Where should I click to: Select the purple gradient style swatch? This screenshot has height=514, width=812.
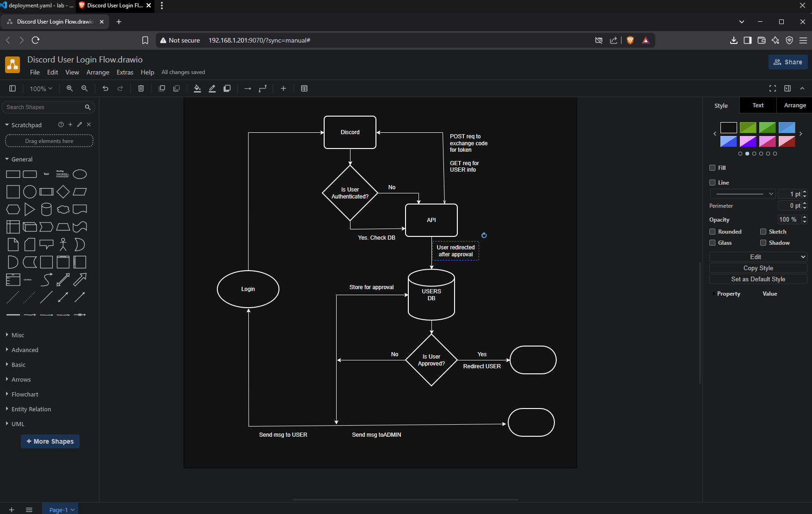coord(748,142)
